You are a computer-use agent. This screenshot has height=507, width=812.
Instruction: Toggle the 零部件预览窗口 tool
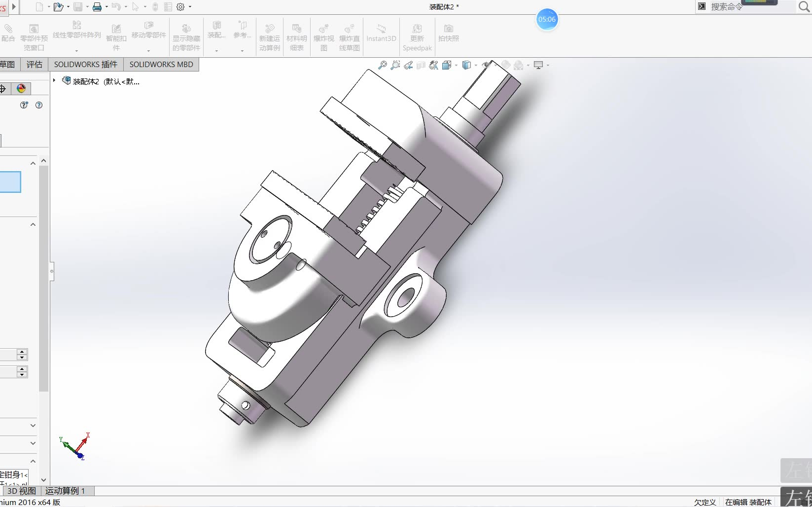(x=34, y=35)
